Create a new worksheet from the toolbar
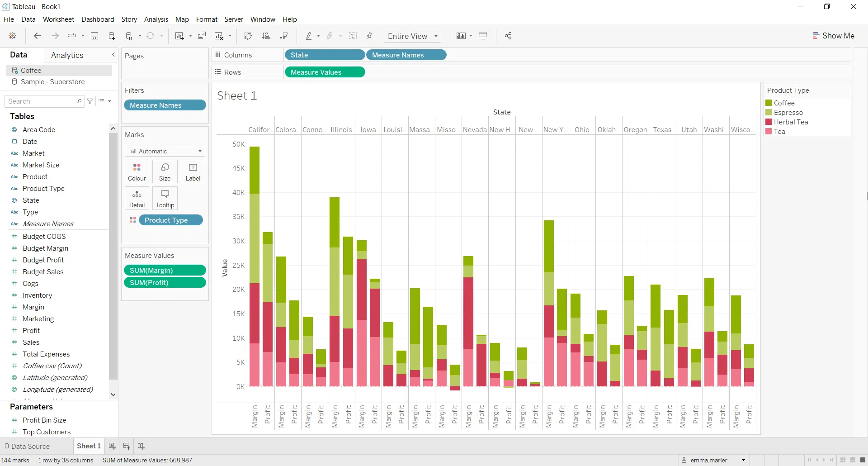Image resolution: width=868 pixels, height=466 pixels. [180, 36]
